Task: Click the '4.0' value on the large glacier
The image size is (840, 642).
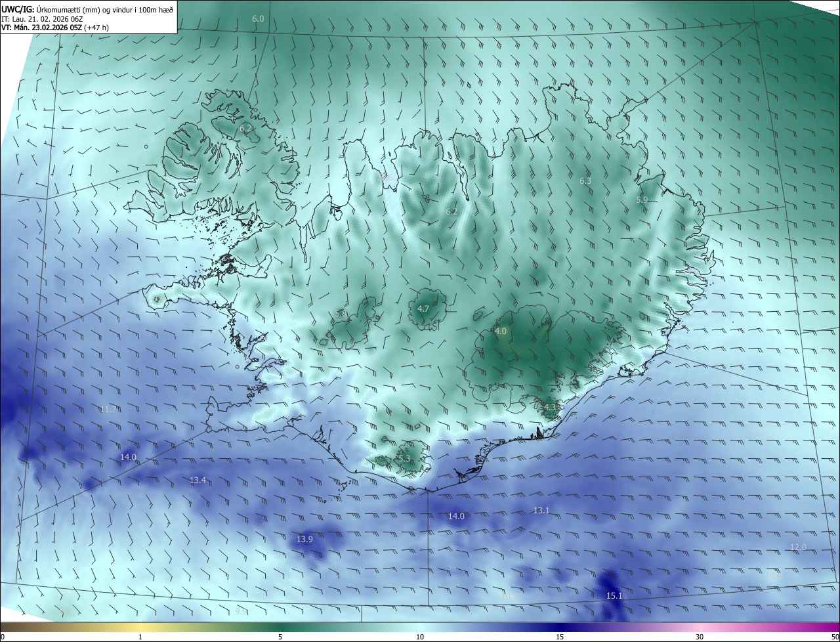Action: (501, 332)
